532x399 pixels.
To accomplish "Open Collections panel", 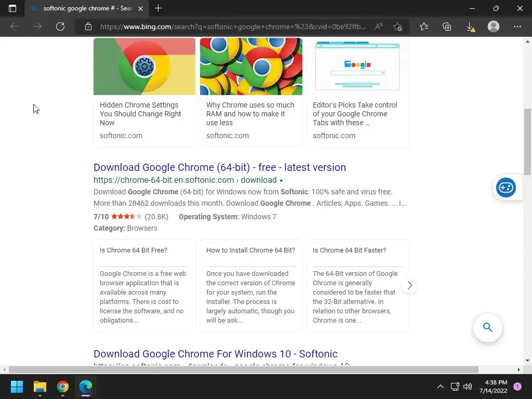I will point(447,26).
